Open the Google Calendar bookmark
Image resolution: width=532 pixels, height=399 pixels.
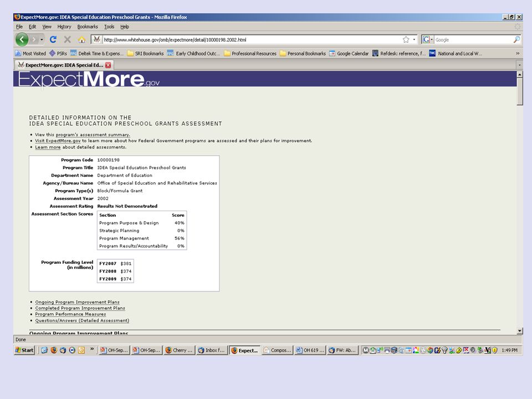click(x=349, y=54)
